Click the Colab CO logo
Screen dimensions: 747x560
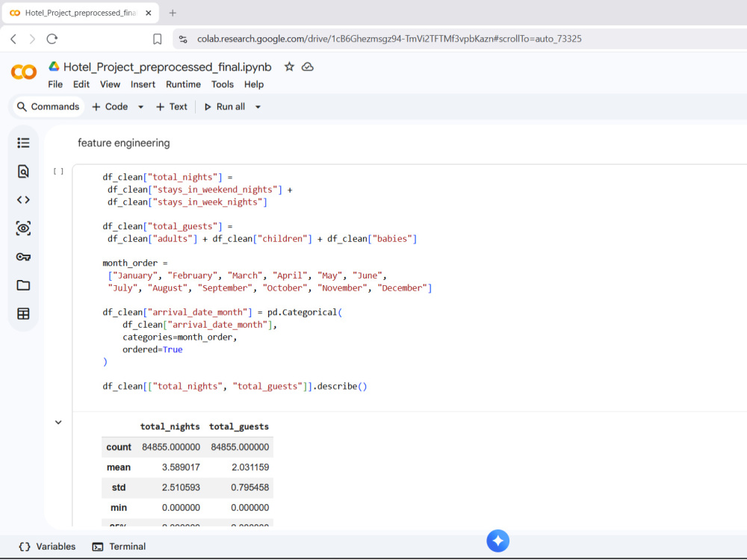tap(23, 72)
